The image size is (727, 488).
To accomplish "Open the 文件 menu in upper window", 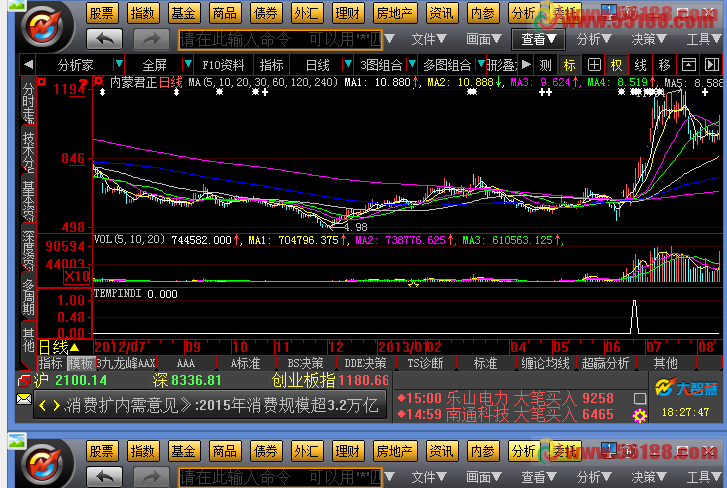I will [429, 39].
